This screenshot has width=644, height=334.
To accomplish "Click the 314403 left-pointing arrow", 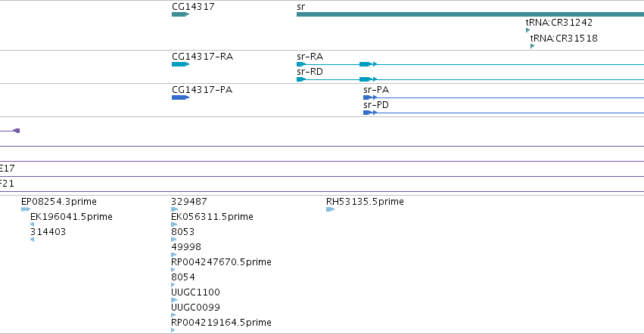I will (x=32, y=240).
